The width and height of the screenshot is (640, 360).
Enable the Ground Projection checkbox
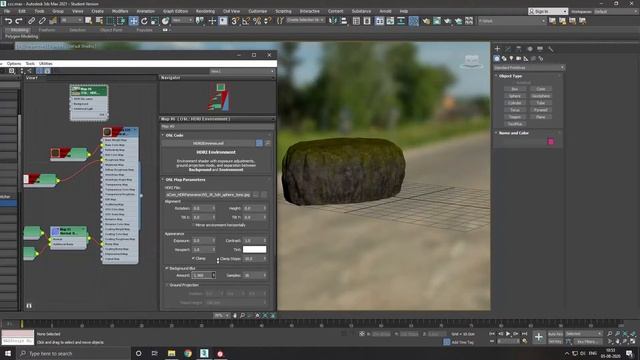tap(167, 285)
